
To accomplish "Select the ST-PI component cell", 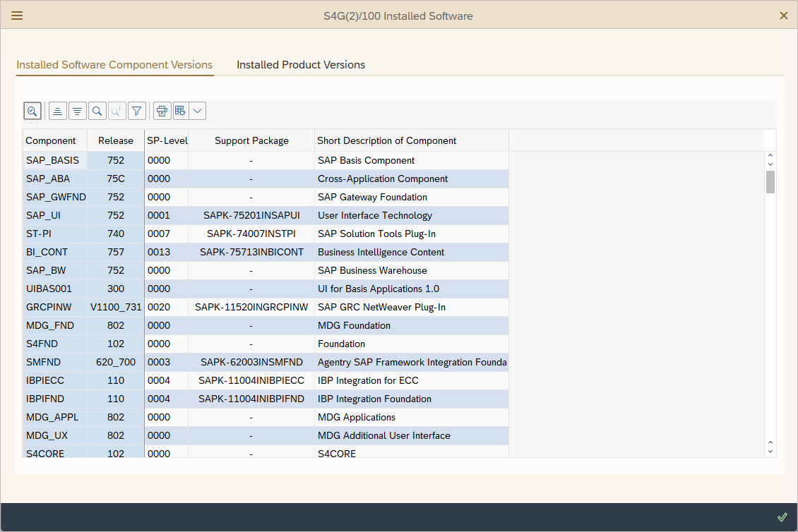I will (55, 234).
